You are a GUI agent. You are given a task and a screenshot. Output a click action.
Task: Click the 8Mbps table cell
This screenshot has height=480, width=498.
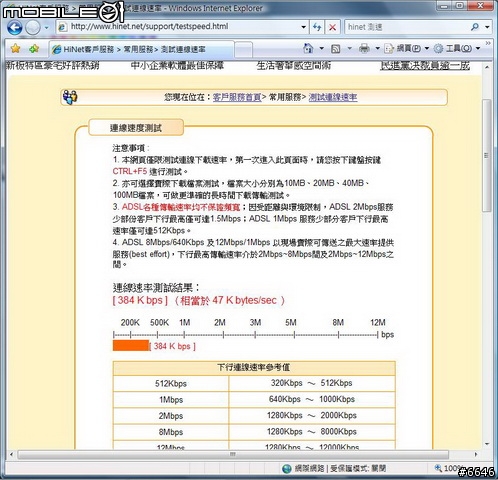tap(171, 432)
